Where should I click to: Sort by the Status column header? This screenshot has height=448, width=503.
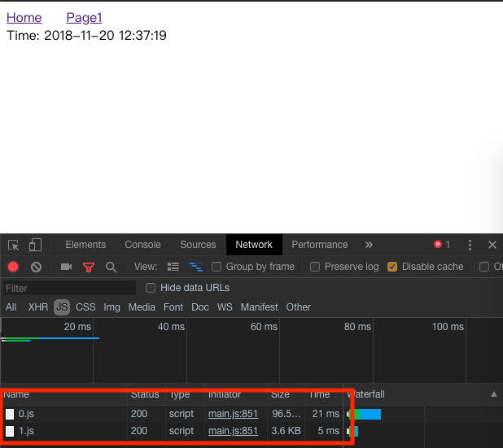(x=145, y=394)
